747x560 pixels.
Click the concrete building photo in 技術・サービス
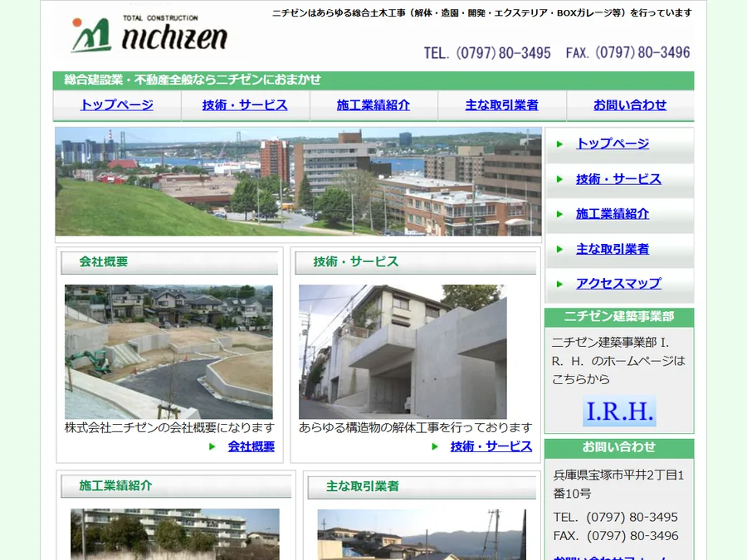pos(403,352)
